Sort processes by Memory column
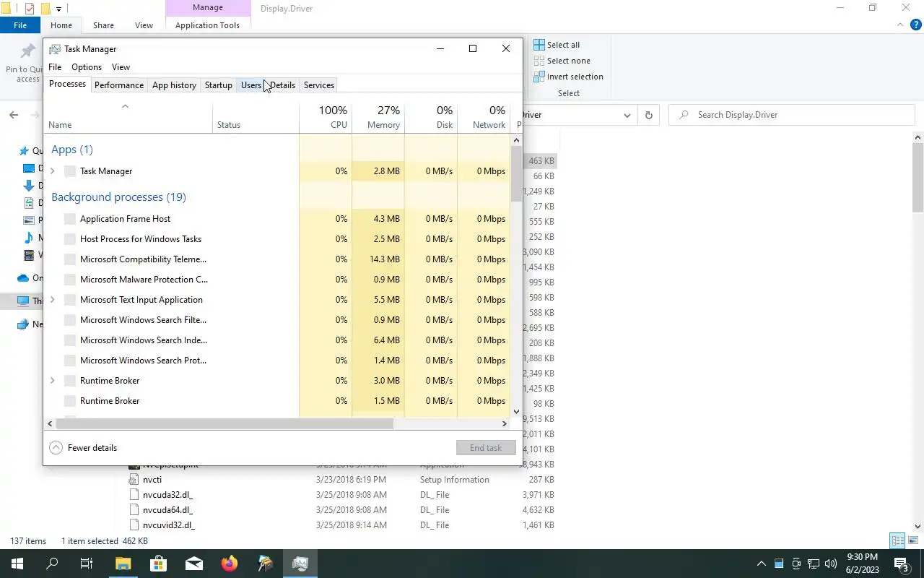Screen dimensions: 924x578 [x=378, y=117]
